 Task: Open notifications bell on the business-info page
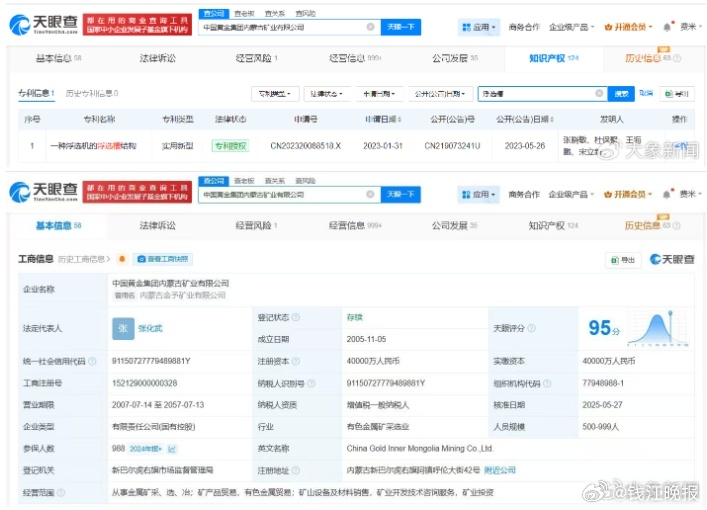[667, 194]
